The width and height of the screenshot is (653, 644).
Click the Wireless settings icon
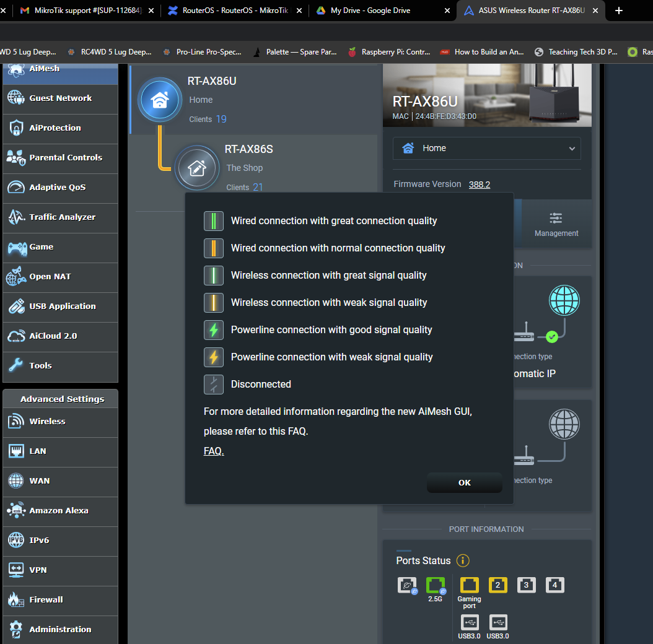point(16,421)
